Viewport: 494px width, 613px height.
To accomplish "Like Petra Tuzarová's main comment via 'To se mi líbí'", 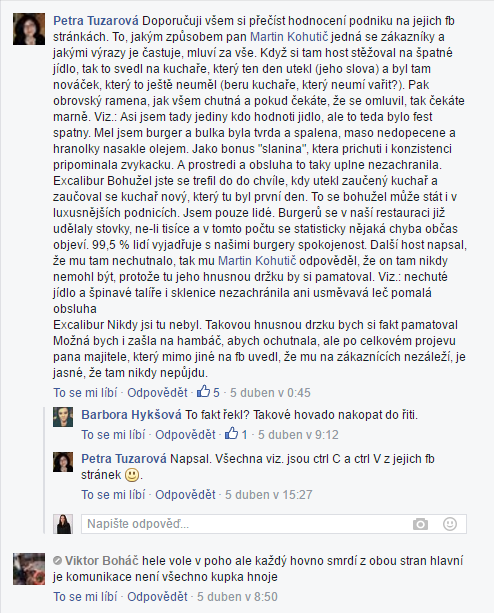I will click(85, 393).
